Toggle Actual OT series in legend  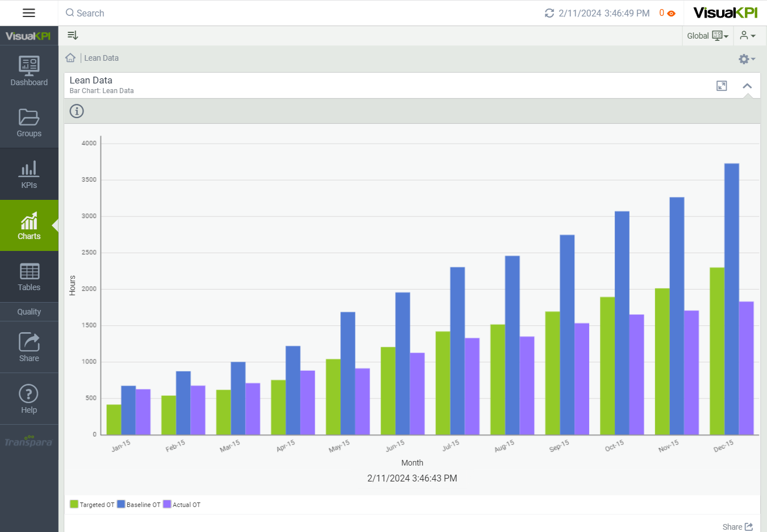pyautogui.click(x=182, y=504)
